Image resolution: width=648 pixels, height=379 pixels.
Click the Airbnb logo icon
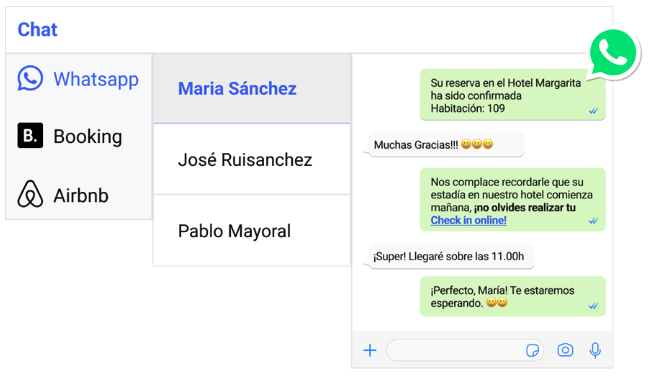(x=30, y=193)
